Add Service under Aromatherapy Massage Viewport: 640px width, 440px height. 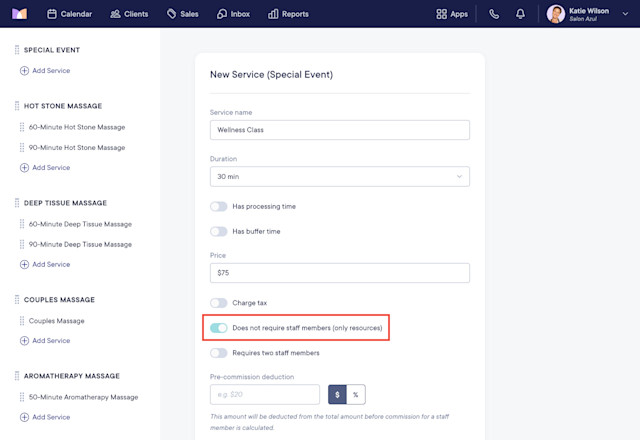45,417
